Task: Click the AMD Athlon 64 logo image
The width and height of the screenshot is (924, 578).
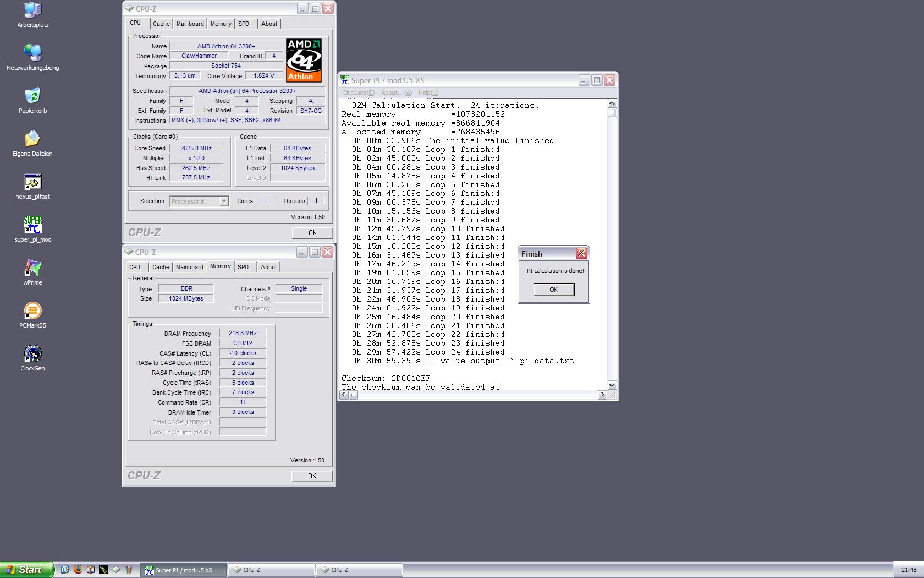Action: coord(304,59)
